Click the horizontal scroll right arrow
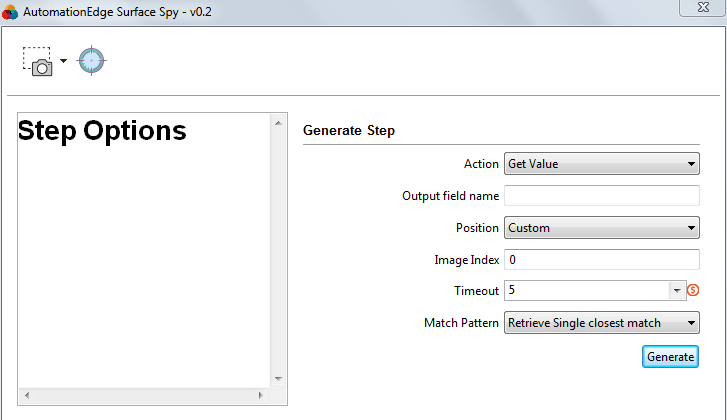 coord(261,395)
